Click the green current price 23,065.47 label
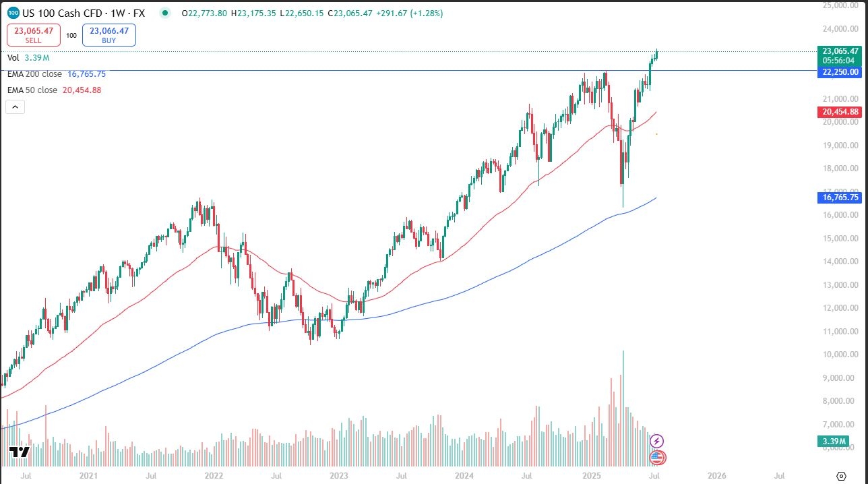Screen dimensions: 868x484 point(840,51)
